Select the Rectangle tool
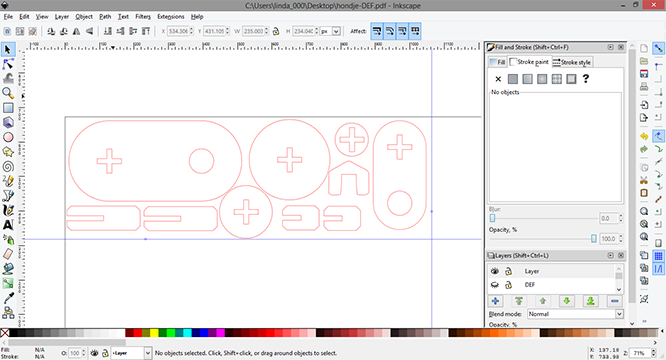The width and height of the screenshot is (666, 360). pyautogui.click(x=8, y=108)
